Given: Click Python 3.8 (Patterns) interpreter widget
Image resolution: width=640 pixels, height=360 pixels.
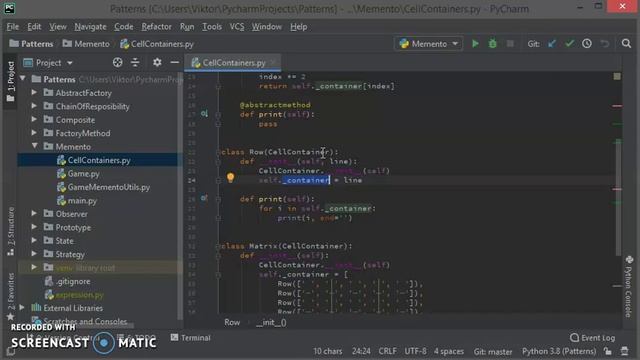Looking at the screenshot, I should pos(559,351).
